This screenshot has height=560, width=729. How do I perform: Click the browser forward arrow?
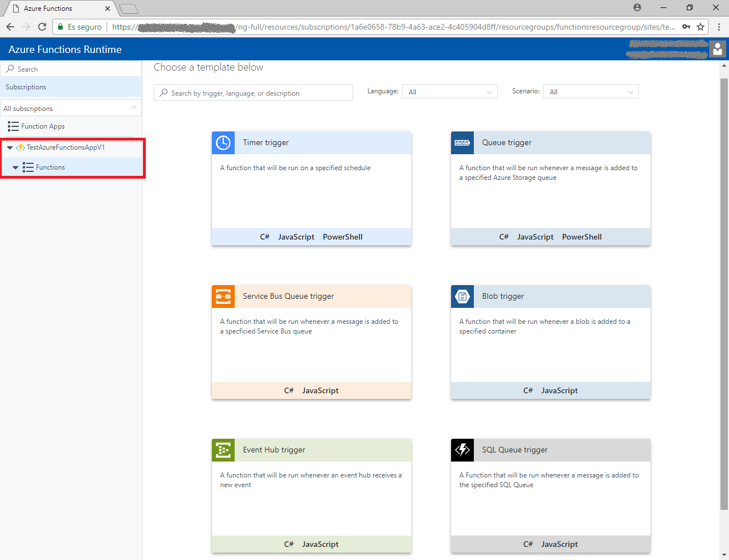[x=26, y=27]
